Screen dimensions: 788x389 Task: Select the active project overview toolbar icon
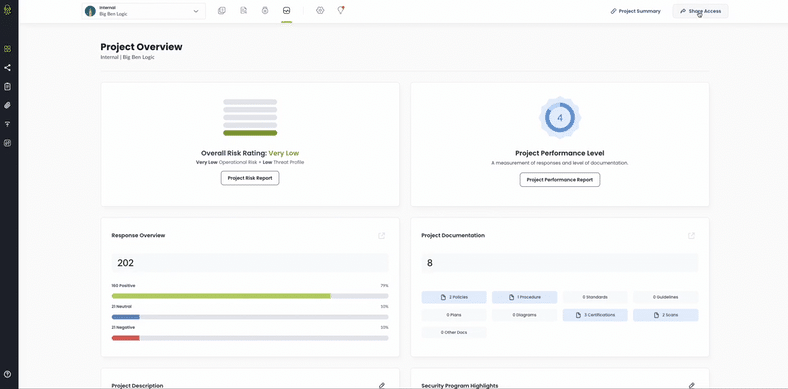tap(286, 11)
